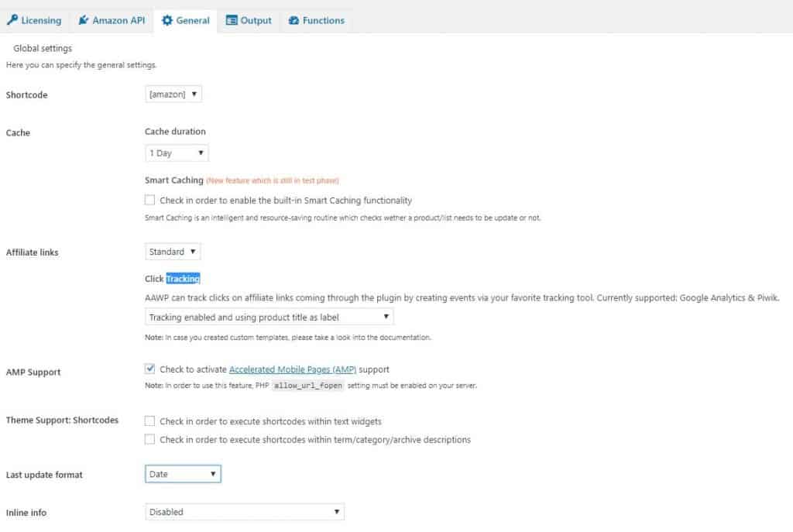The width and height of the screenshot is (793, 532).
Task: Enable shortcodes within text widgets checkbox
Action: pos(149,420)
